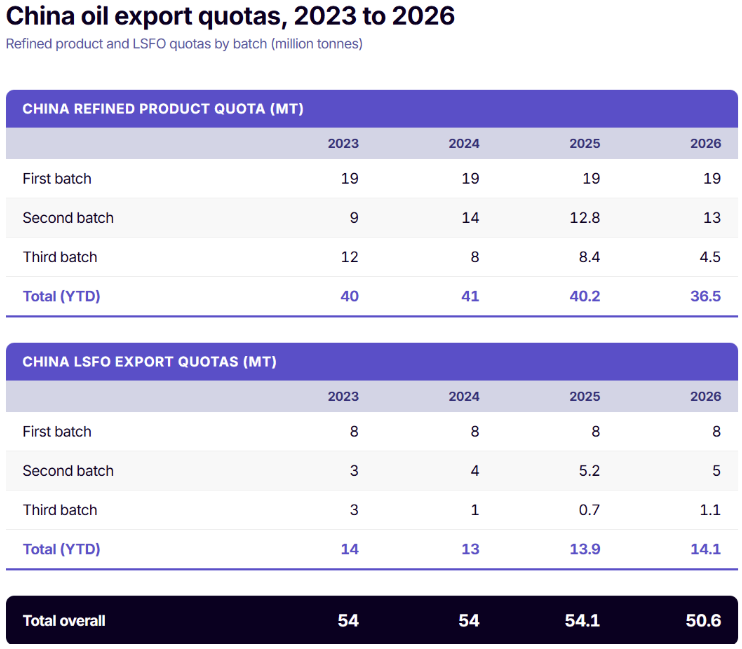Click LSFO second batch 2024 value "4"
742x649 pixels.
click(x=475, y=471)
